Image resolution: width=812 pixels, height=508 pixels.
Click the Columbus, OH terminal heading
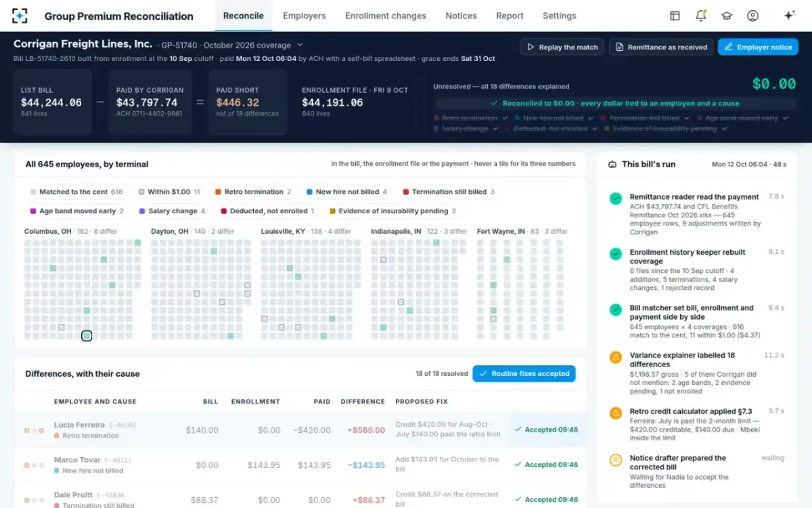(x=48, y=231)
